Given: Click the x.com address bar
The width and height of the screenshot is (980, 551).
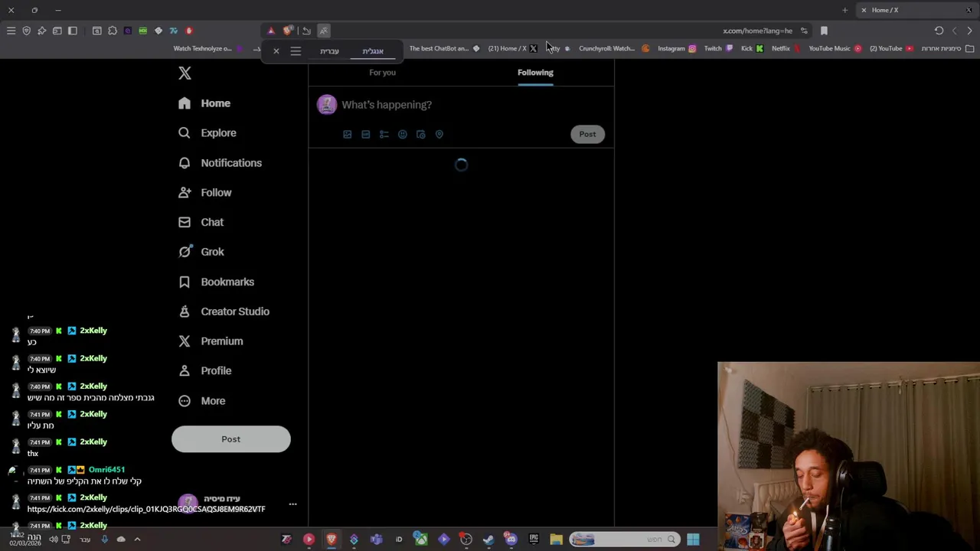Looking at the screenshot, I should tap(757, 31).
